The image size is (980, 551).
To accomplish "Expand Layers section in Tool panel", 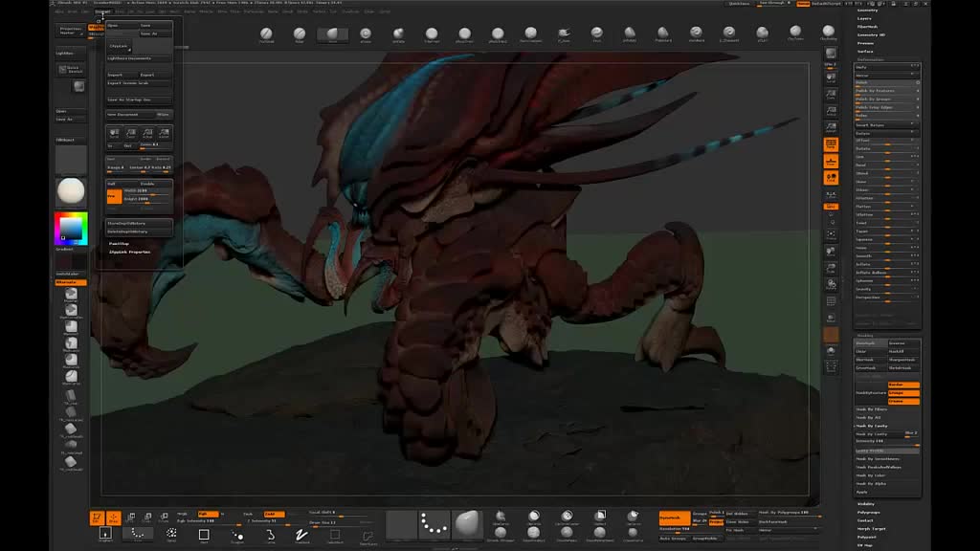I will 864,19.
